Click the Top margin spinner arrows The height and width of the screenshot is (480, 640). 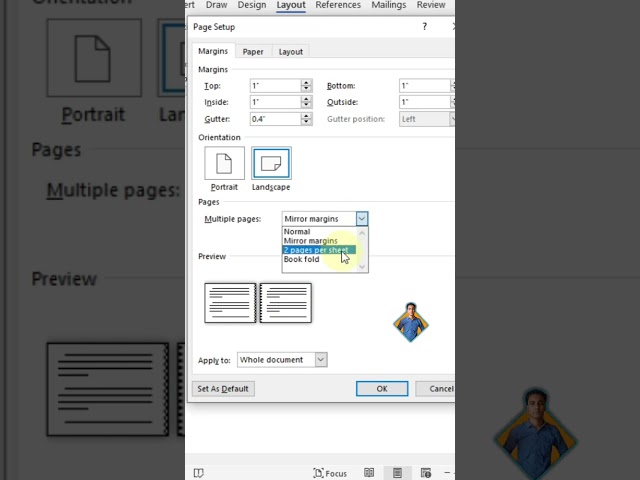tap(306, 86)
